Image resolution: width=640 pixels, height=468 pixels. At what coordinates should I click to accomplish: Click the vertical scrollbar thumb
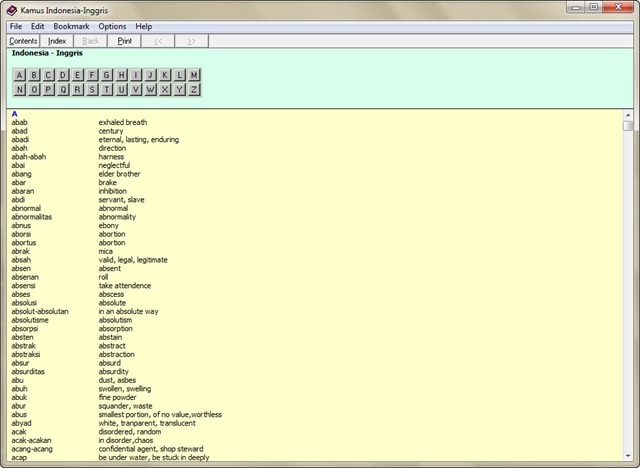coord(628,126)
